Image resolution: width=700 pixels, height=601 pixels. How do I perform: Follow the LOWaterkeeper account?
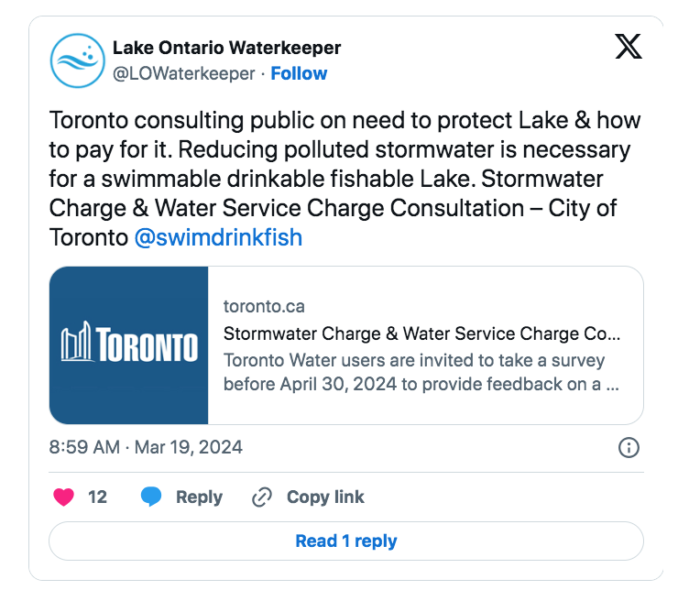coord(299,73)
